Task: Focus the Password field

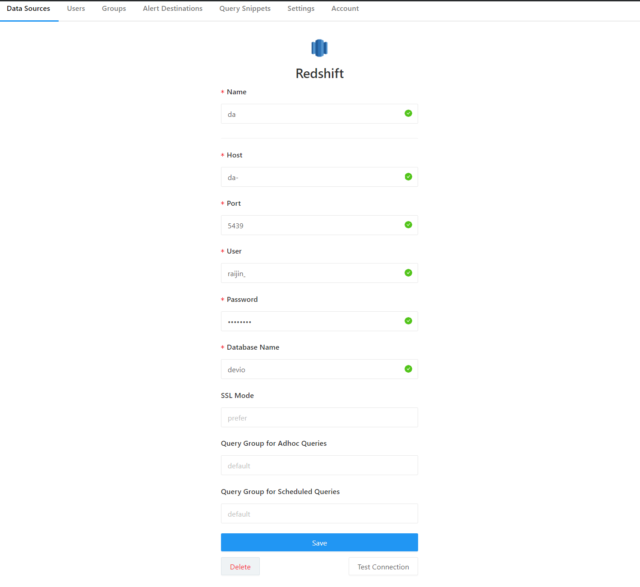Action: coord(319,321)
